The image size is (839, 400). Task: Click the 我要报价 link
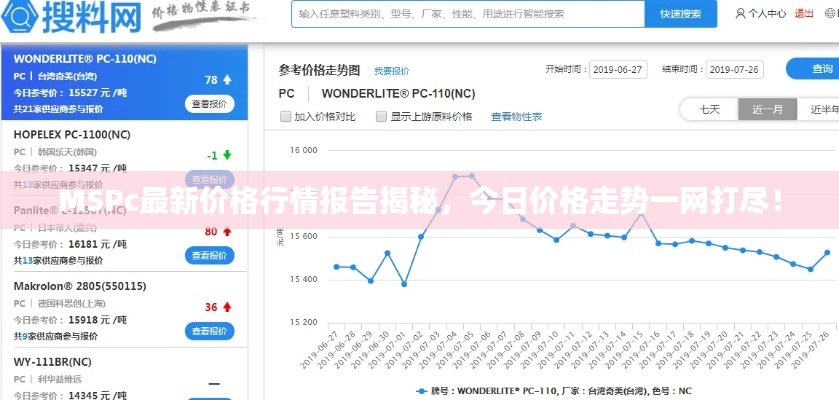pos(391,71)
